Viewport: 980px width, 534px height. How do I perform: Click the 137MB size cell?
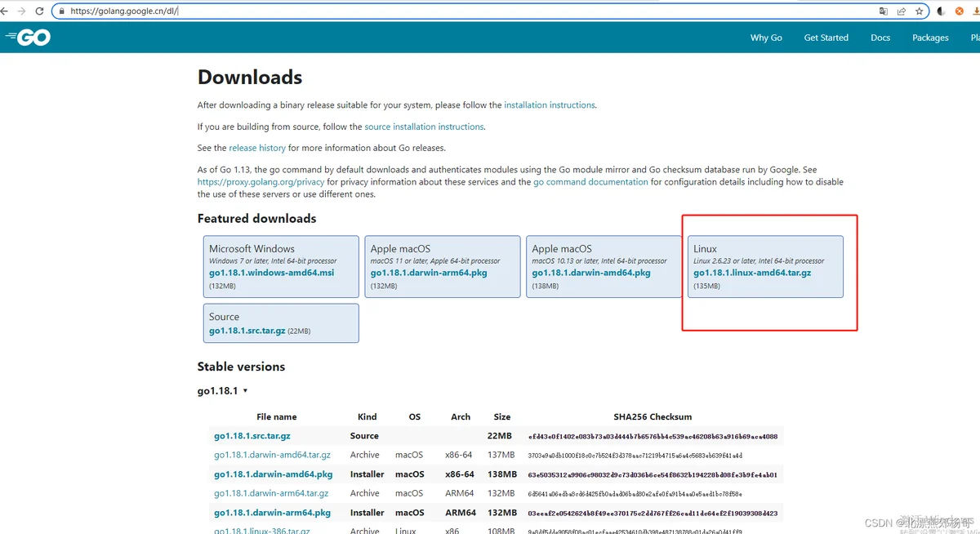click(x=501, y=455)
